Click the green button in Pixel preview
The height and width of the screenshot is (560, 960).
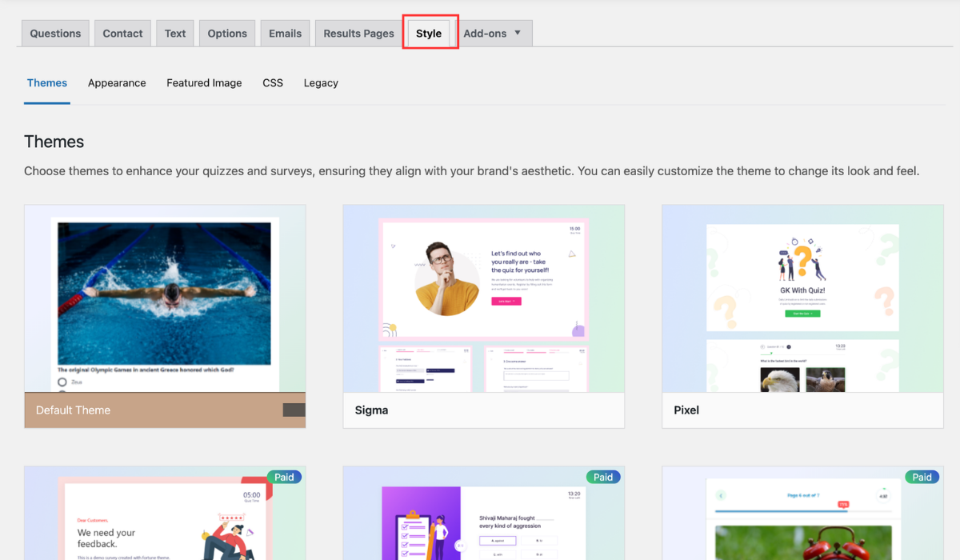pos(802,314)
